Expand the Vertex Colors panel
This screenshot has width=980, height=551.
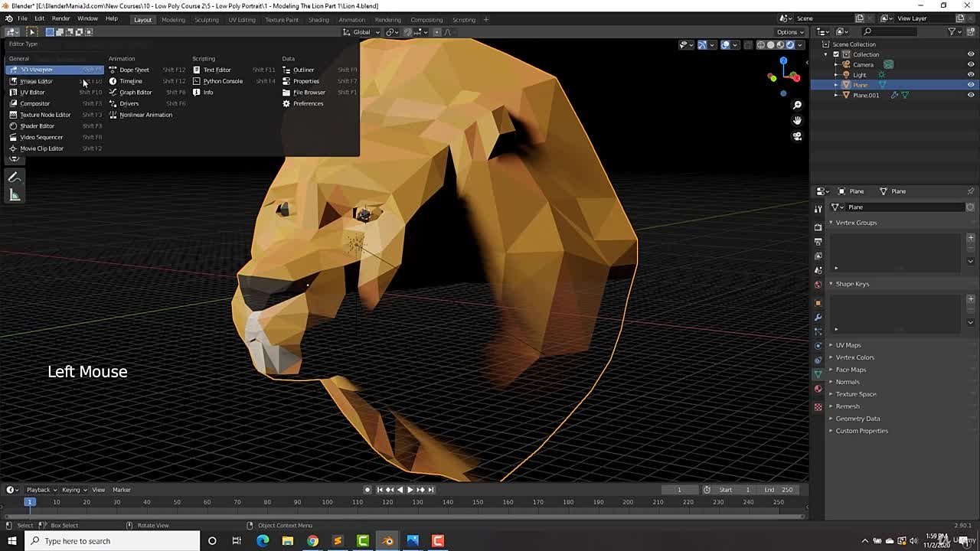(x=831, y=357)
